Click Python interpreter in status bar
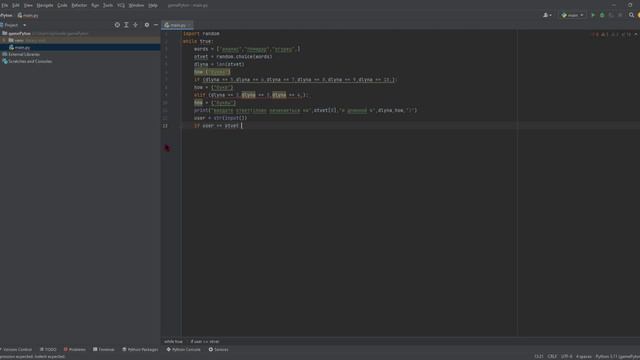Image resolution: width=640 pixels, height=360 pixels. pyautogui.click(x=617, y=356)
